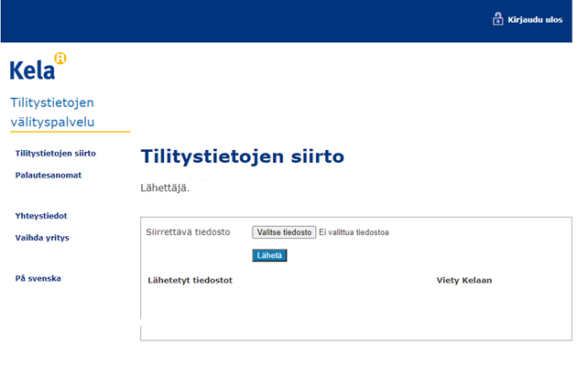Submit the file with the Lähetä button

pos(269,255)
